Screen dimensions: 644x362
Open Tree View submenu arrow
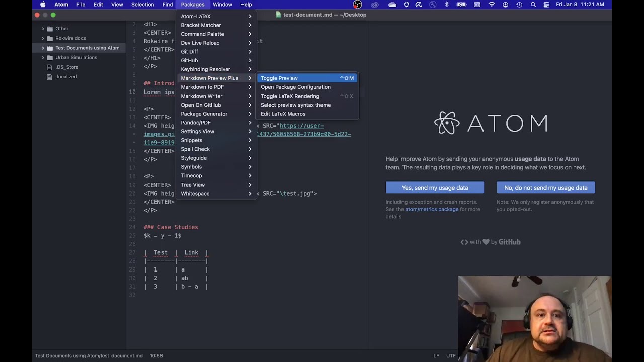250,185
